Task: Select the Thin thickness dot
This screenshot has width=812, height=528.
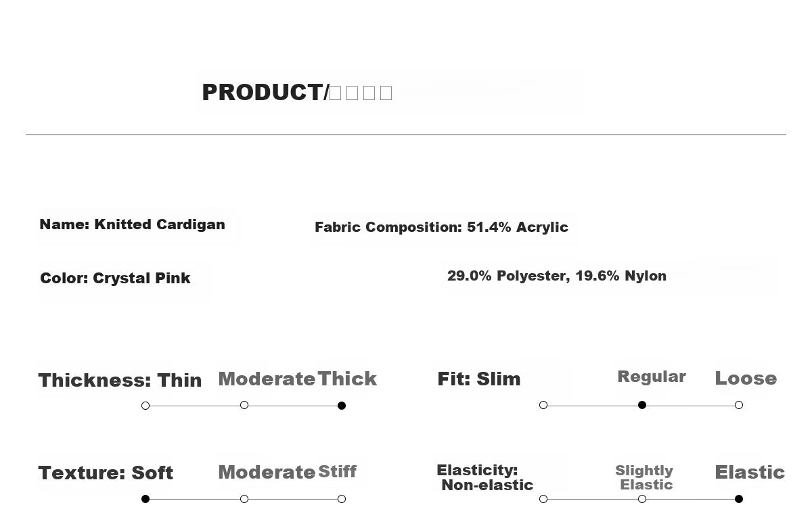Action: [145, 406]
